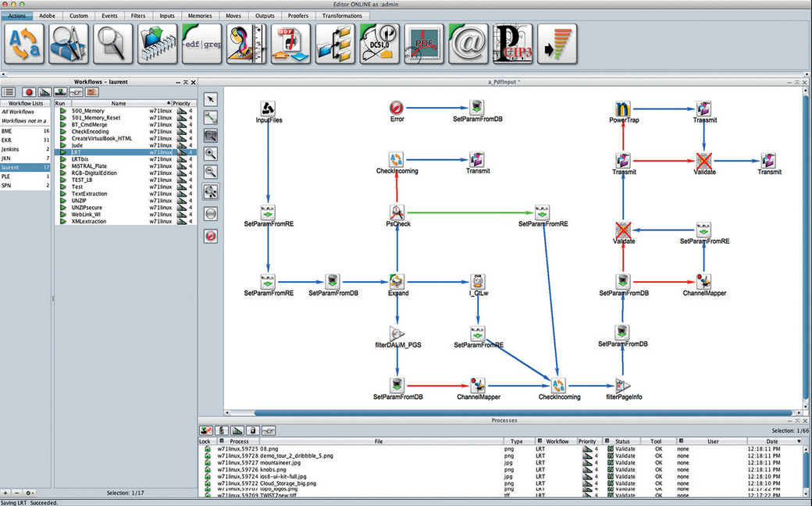
Task: Sort processes by the Date column header
Action: 772,441
